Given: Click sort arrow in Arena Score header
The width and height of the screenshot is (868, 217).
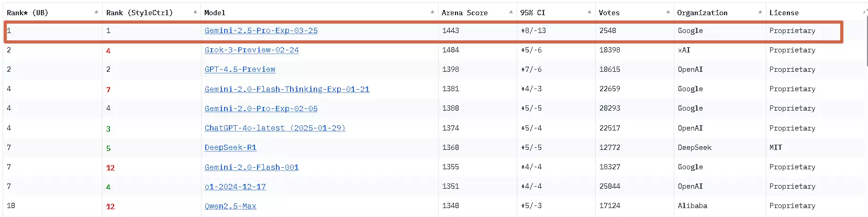Looking at the screenshot, I should pos(511,12).
